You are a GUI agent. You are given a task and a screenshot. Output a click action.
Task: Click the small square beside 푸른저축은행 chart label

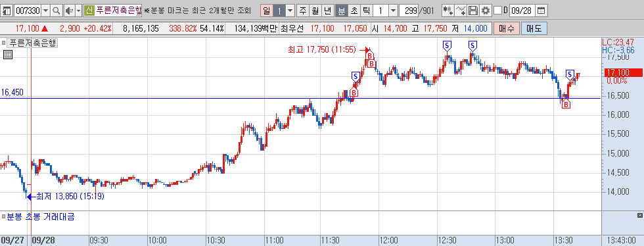point(3,42)
